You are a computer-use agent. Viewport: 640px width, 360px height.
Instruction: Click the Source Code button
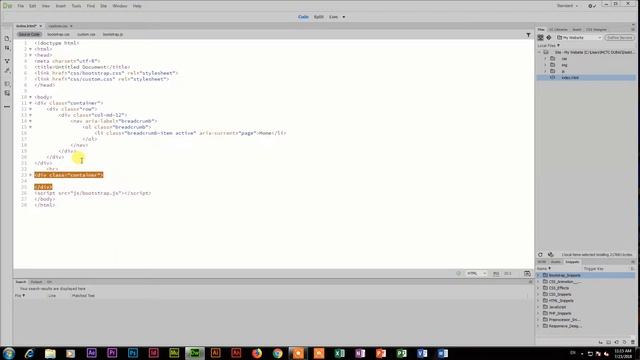click(29, 35)
